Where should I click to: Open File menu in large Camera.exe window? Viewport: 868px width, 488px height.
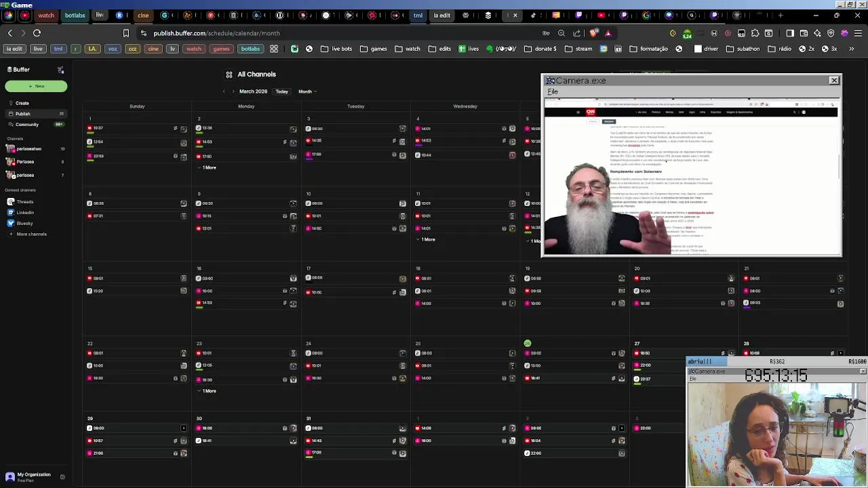click(553, 91)
